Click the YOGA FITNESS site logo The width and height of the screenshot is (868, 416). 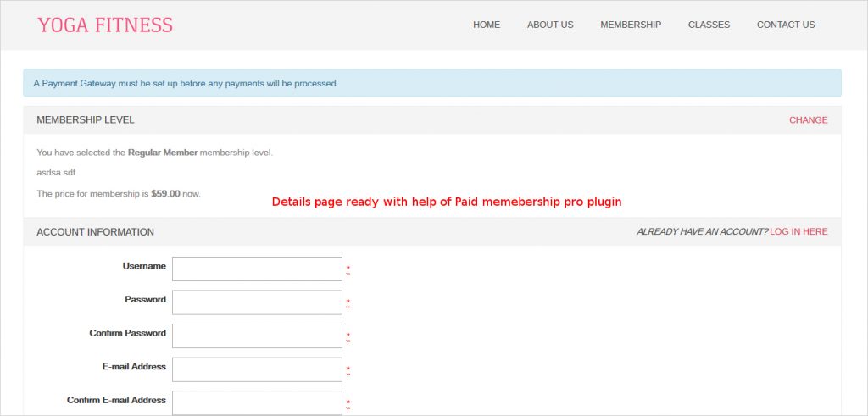(105, 25)
